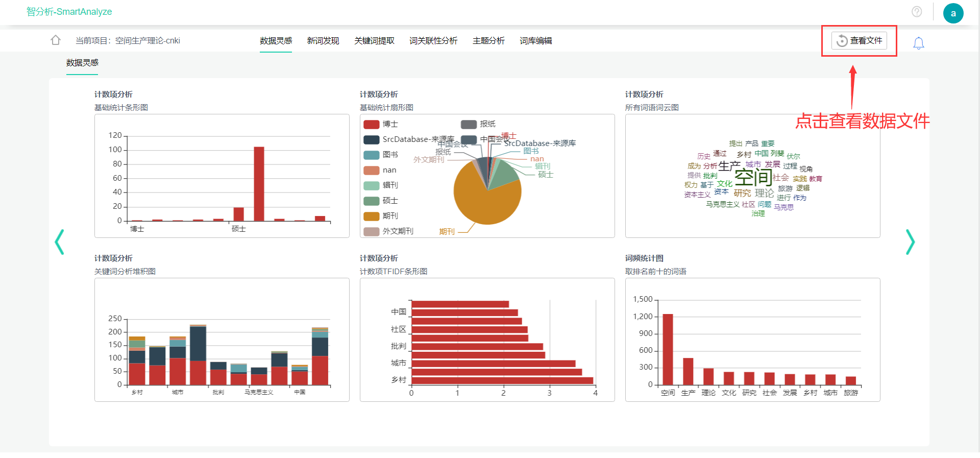The height and width of the screenshot is (458, 980).
Task: Go to next charts with right arrow
Action: click(910, 242)
